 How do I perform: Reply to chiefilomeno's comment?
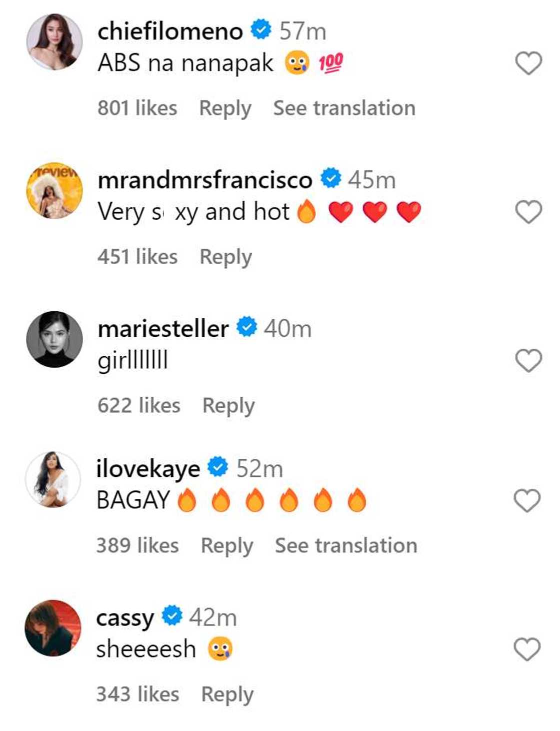click(x=225, y=109)
